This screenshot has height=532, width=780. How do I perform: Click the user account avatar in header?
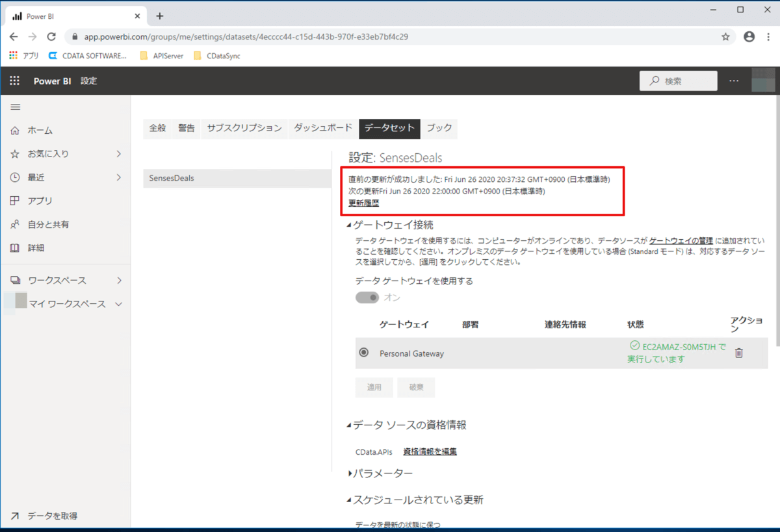[x=763, y=81]
